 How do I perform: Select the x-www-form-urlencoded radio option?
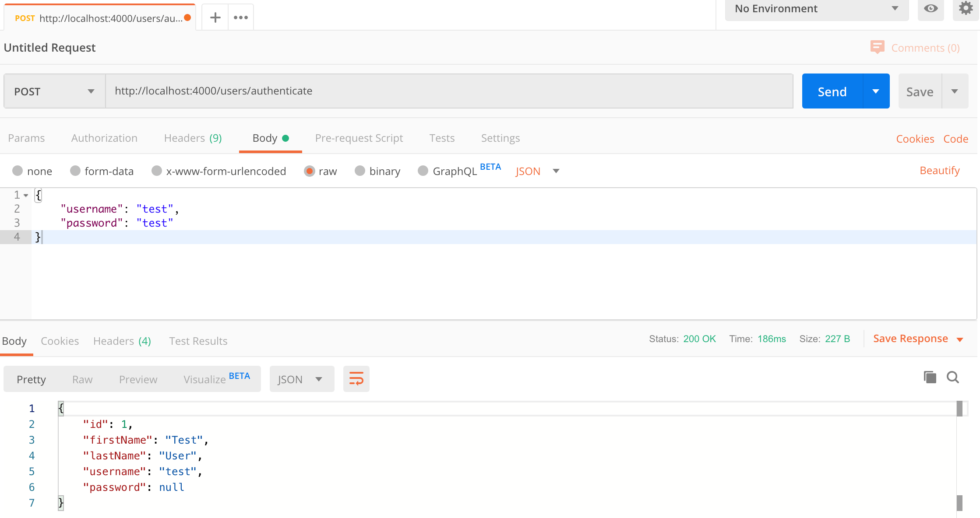157,171
